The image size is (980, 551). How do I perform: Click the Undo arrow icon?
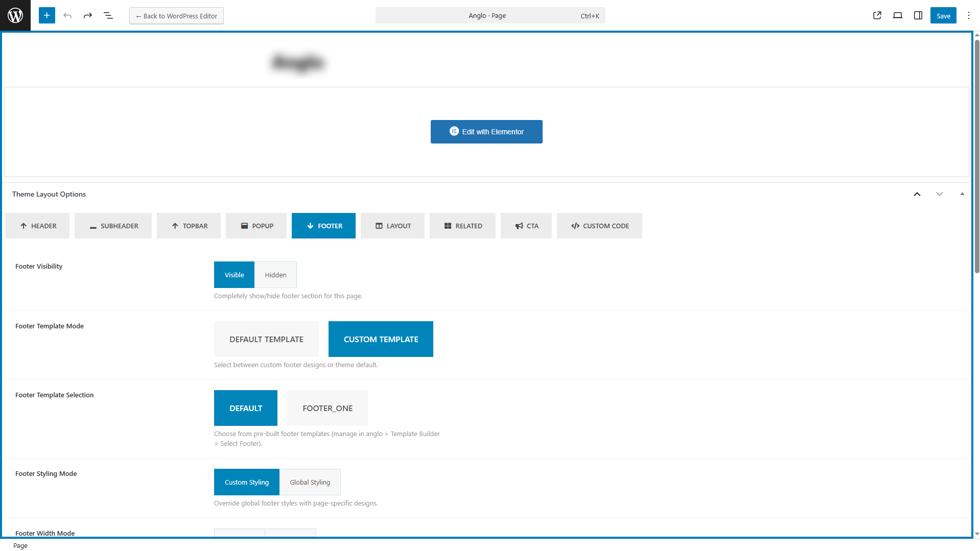pyautogui.click(x=67, y=15)
